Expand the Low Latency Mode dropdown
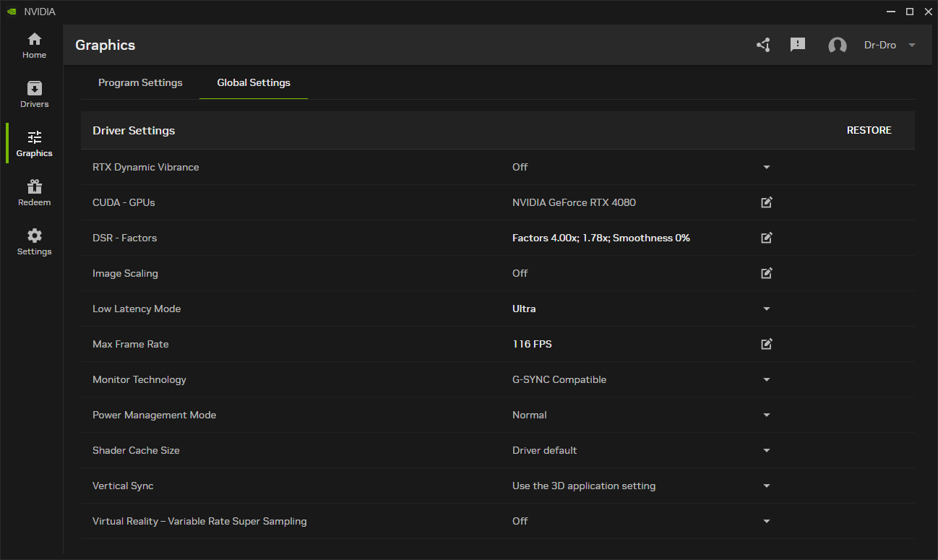This screenshot has height=560, width=938. pyautogui.click(x=767, y=309)
